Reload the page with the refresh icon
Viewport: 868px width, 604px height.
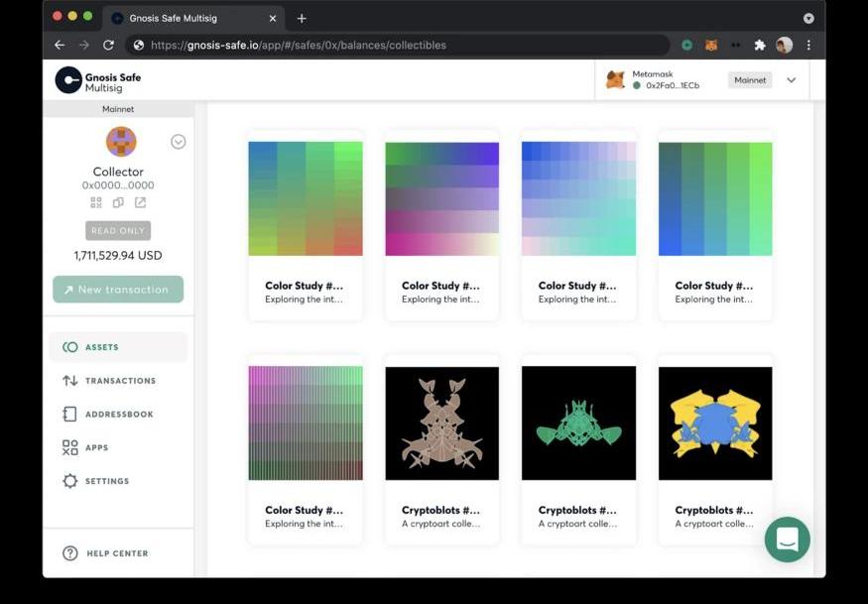(x=108, y=46)
